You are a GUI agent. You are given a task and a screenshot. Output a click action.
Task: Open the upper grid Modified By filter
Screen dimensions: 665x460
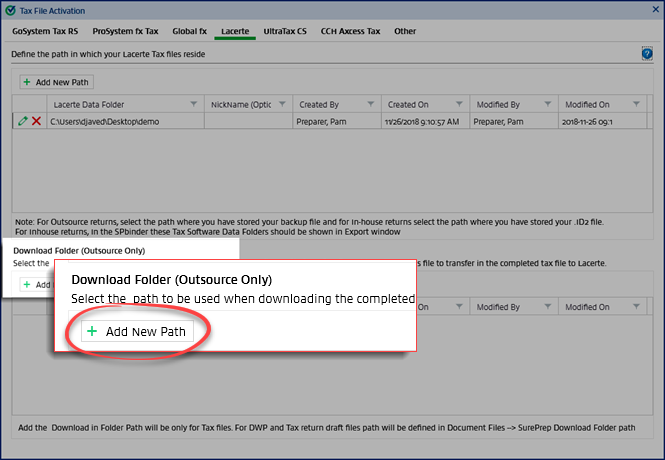click(x=546, y=104)
